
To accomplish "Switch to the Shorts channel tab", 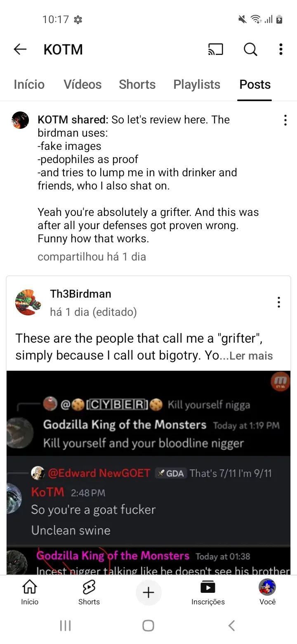I will pos(137,85).
